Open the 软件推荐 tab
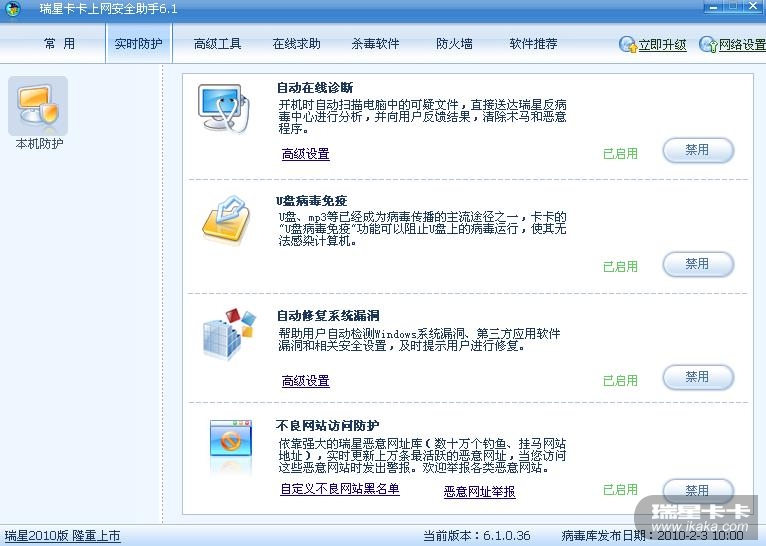 [x=533, y=44]
